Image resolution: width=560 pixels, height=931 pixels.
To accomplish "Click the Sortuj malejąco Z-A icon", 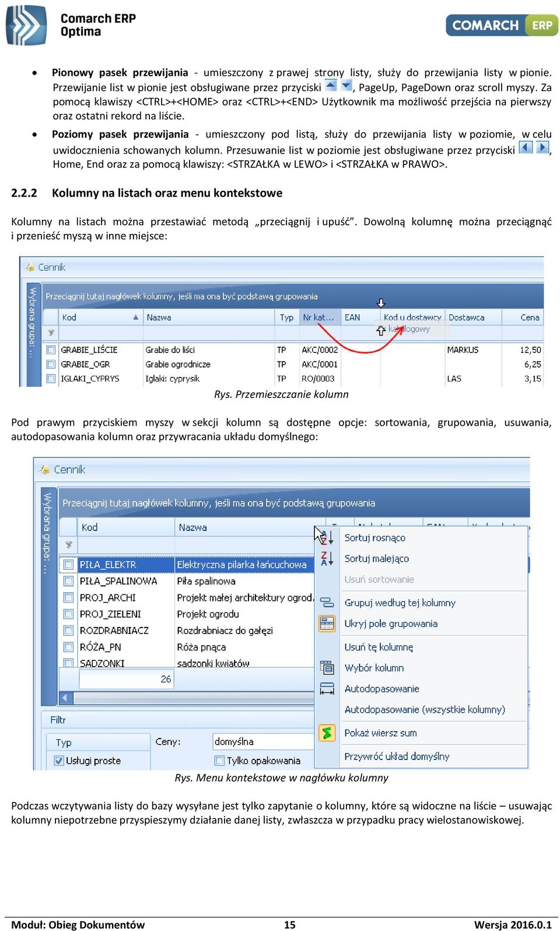I will click(x=327, y=558).
